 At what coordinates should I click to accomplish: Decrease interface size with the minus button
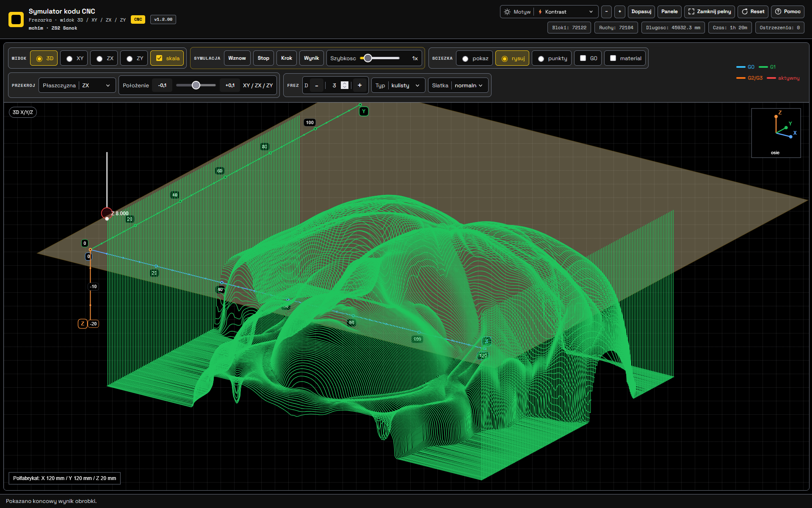pyautogui.click(x=606, y=11)
